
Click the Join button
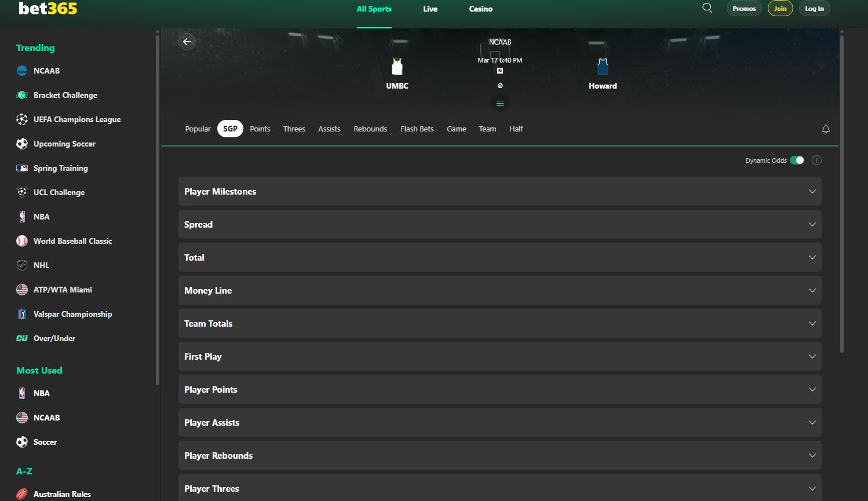(780, 9)
